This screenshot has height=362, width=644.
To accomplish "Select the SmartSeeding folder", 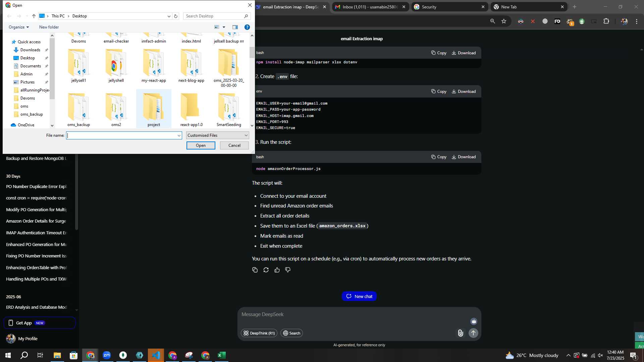I will [x=229, y=110].
